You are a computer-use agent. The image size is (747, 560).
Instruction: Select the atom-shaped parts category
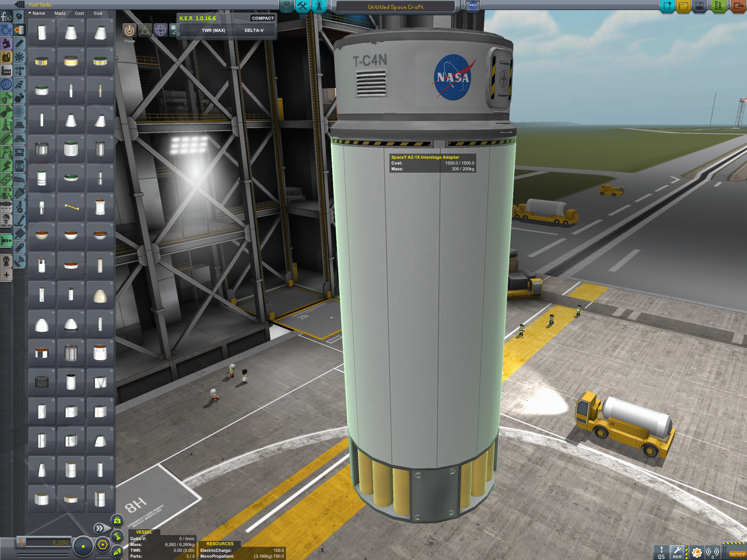19,112
